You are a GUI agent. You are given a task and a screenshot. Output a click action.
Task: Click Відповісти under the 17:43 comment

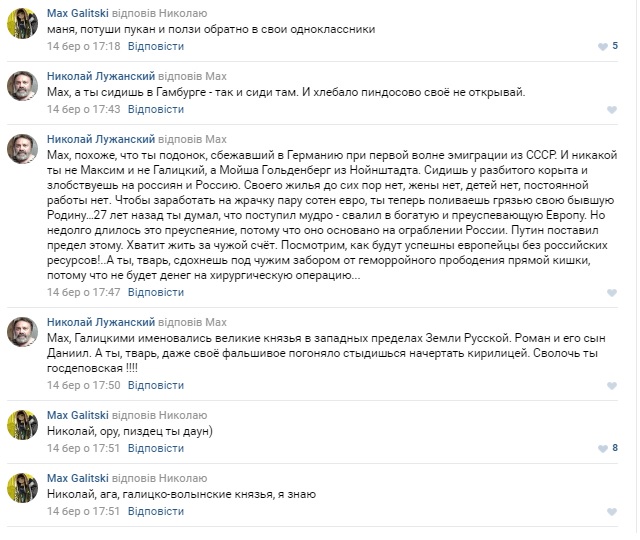pyautogui.click(x=156, y=109)
